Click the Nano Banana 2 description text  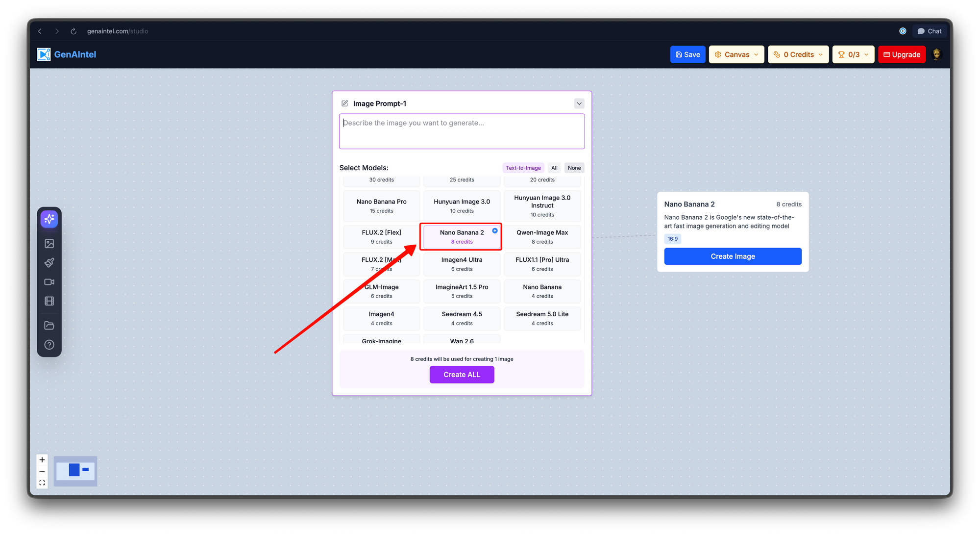click(x=729, y=222)
